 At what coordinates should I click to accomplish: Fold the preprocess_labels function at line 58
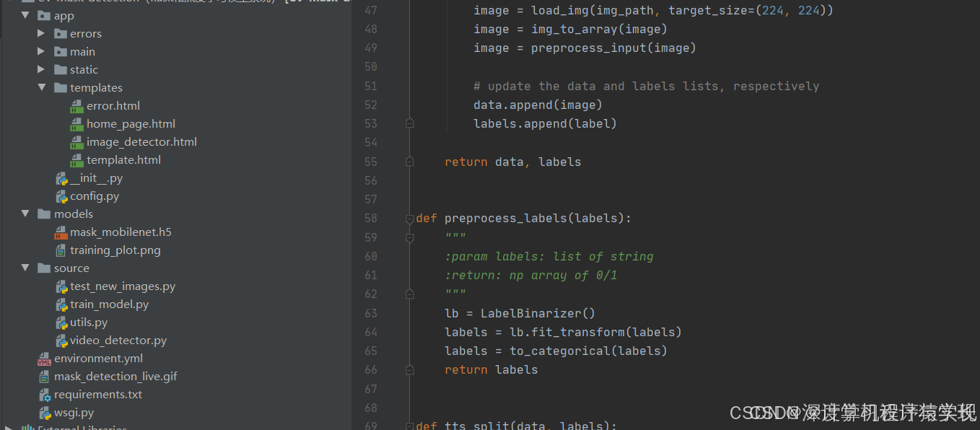[x=410, y=218]
